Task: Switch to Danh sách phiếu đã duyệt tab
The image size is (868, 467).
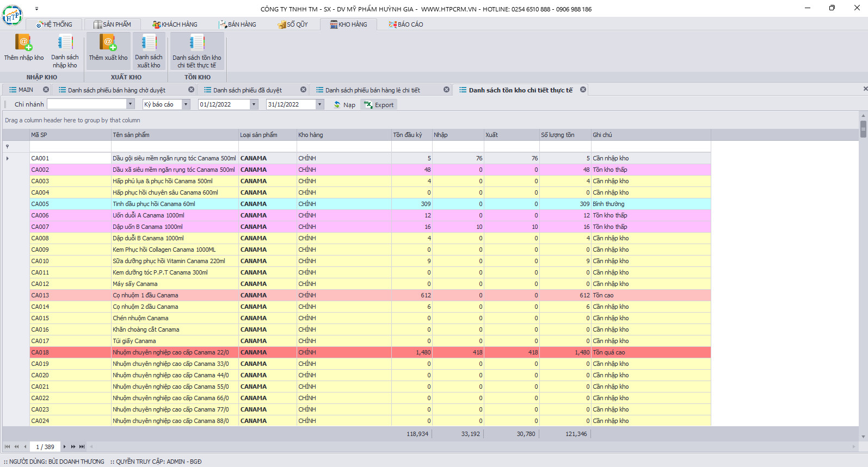Action: click(x=248, y=90)
